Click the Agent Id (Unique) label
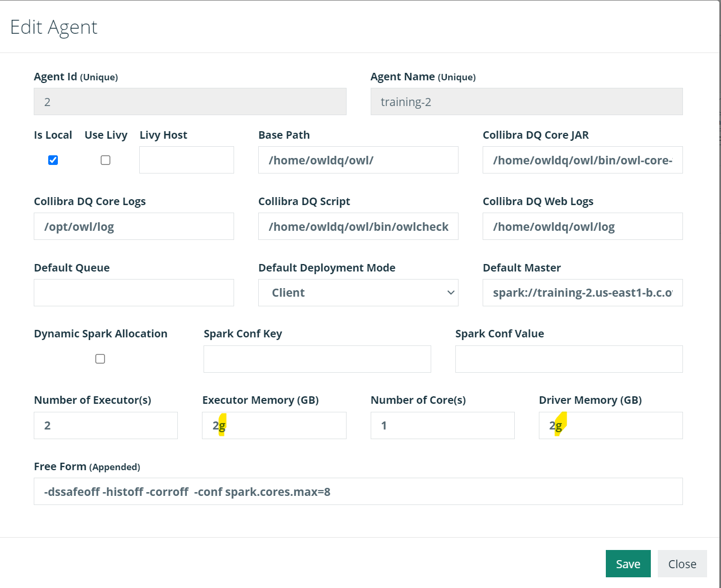 pos(76,77)
